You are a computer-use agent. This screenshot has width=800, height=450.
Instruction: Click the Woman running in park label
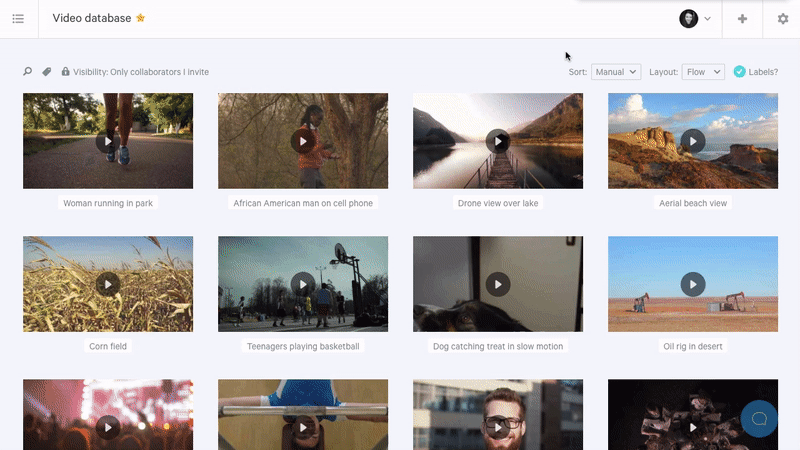tap(108, 203)
